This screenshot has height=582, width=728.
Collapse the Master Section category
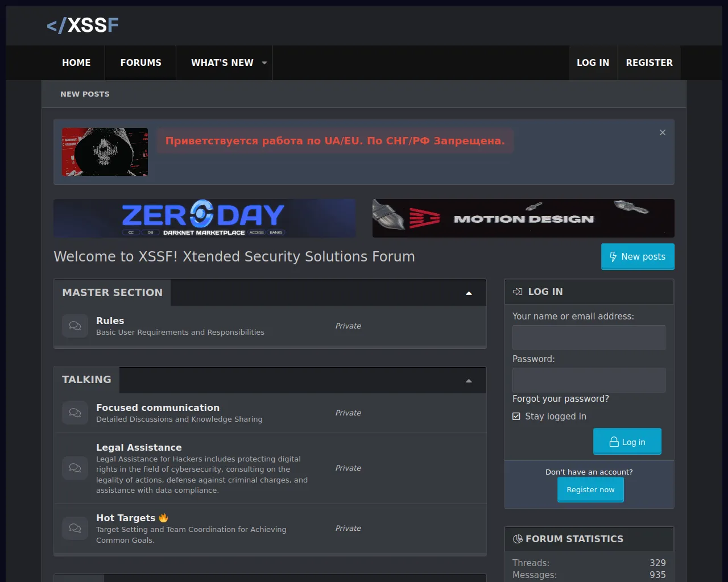coord(469,293)
